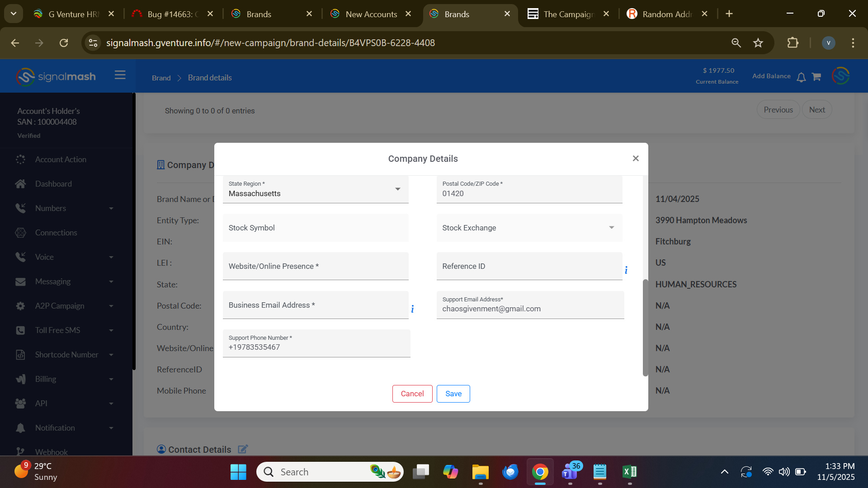This screenshot has width=868, height=488.
Task: Click the dialog's vertical scrollbar
Action: click(x=645, y=328)
